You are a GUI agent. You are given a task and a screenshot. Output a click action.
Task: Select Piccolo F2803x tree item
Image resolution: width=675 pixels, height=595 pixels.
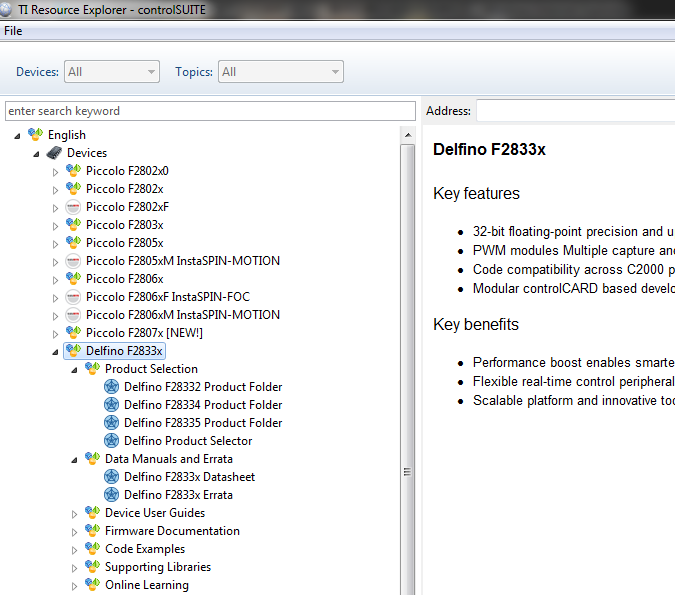pyautogui.click(x=124, y=225)
